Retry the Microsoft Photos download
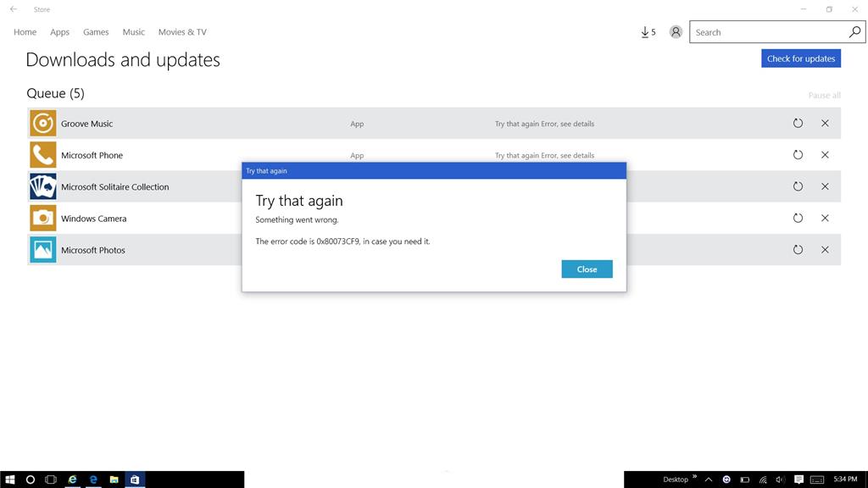The height and width of the screenshot is (488, 868). [x=798, y=250]
